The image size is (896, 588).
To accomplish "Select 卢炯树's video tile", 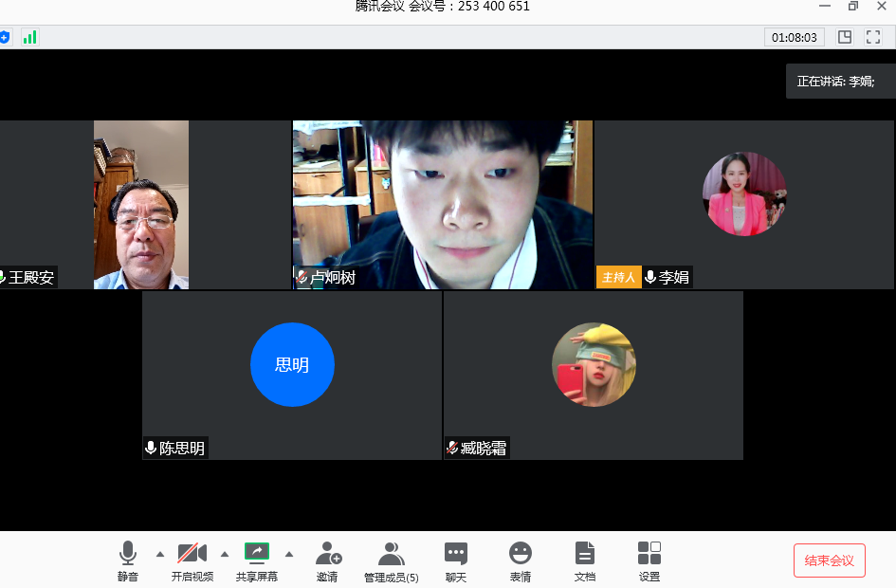I will pyautogui.click(x=443, y=204).
